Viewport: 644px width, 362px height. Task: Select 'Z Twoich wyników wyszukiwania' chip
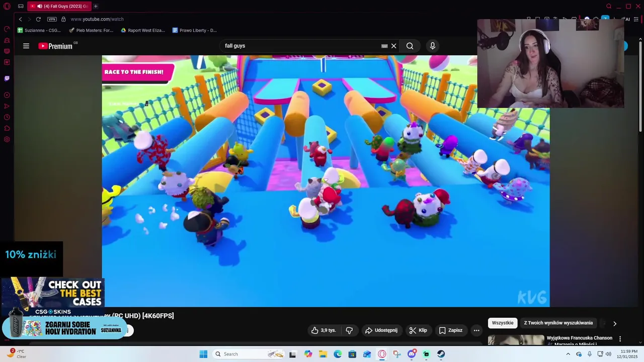(x=558, y=323)
